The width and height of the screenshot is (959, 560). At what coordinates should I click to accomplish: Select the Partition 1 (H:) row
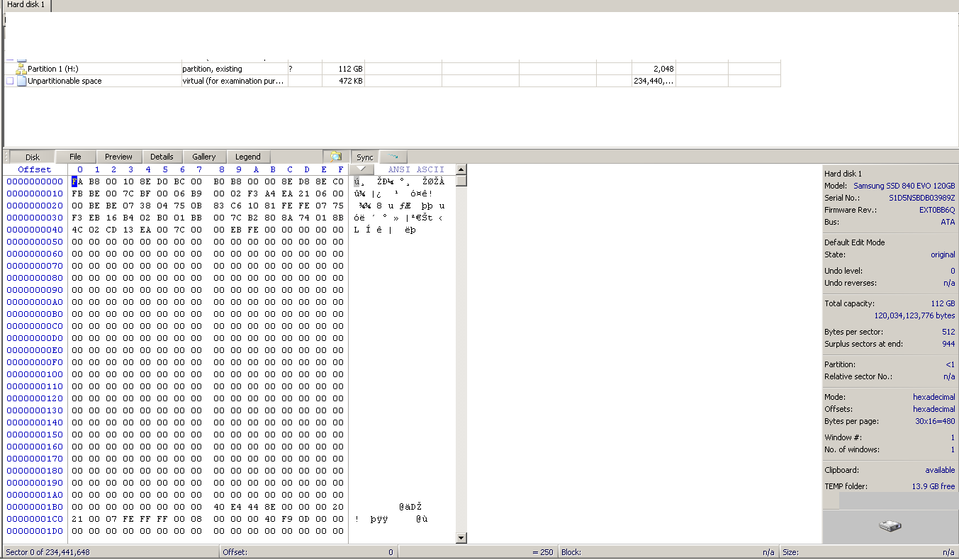click(393, 69)
